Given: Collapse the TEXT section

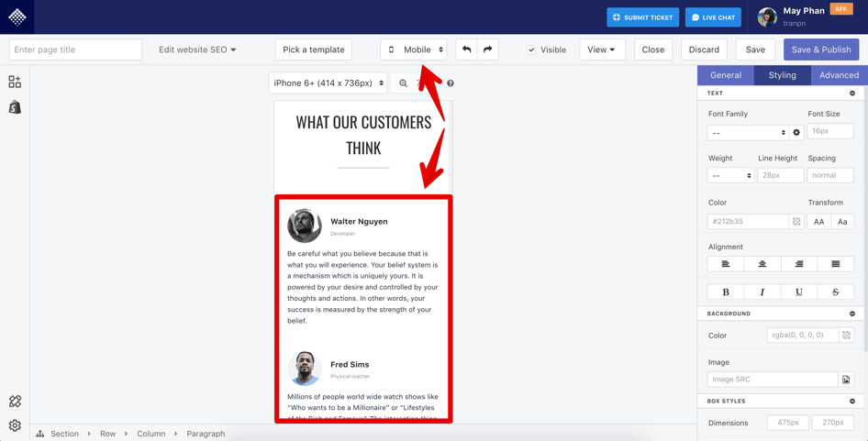Looking at the screenshot, I should pos(852,93).
